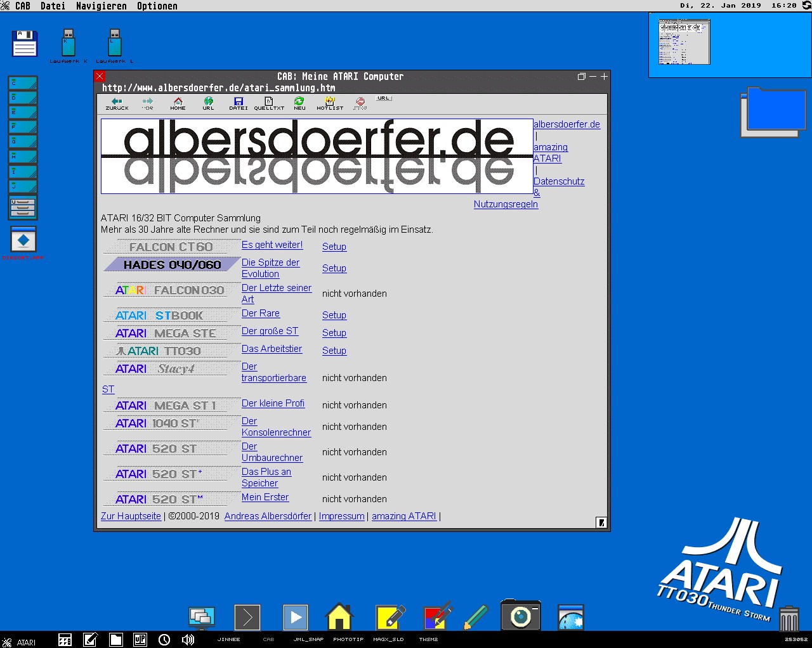Viewport: 812px width, 648px height.
Task: Click the yellow house dock icon
Action: [x=339, y=616]
